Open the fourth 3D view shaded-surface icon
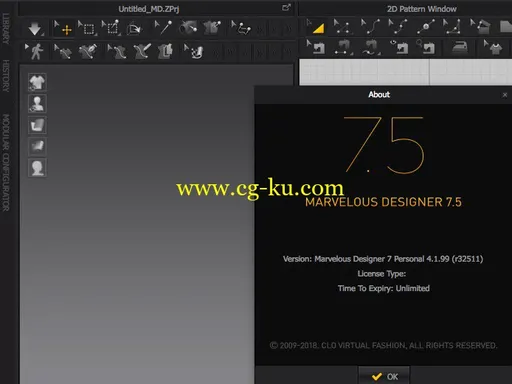512x384 pixels. [x=37, y=146]
